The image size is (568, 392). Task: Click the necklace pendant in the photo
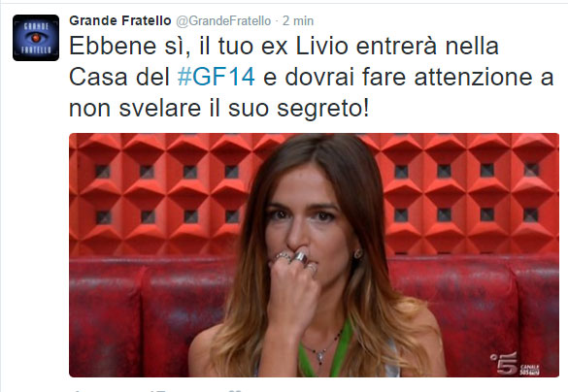point(319,357)
